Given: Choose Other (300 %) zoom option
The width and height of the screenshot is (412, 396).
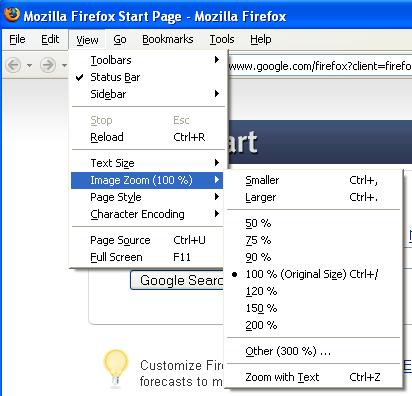Looking at the screenshot, I should 313,351.
